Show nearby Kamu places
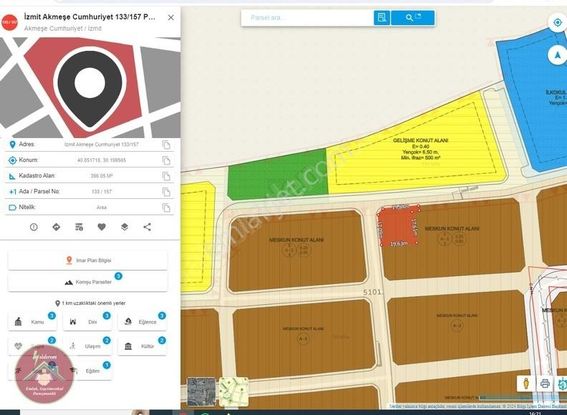The image size is (567, 415). tap(32, 322)
